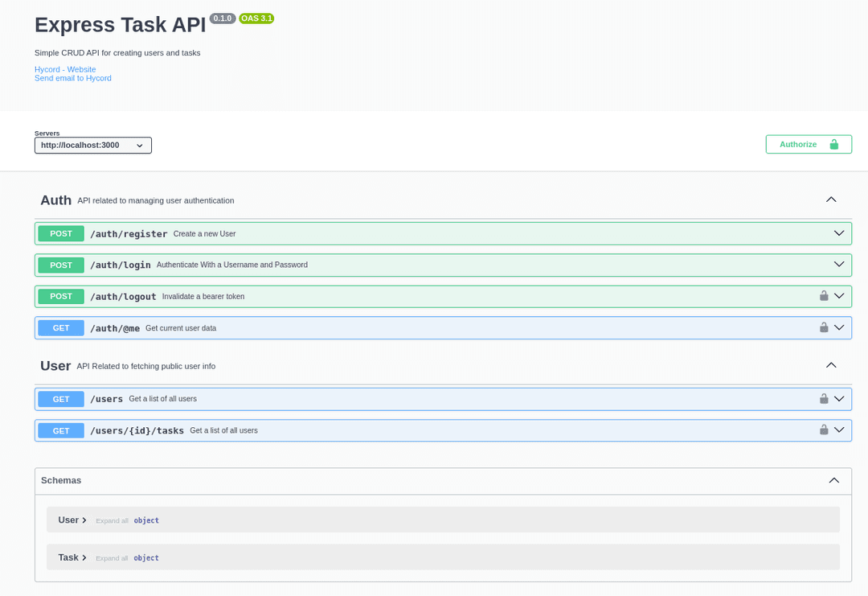This screenshot has width=868, height=596.
Task: Click the POST badge for /auth/login
Action: [x=61, y=265]
